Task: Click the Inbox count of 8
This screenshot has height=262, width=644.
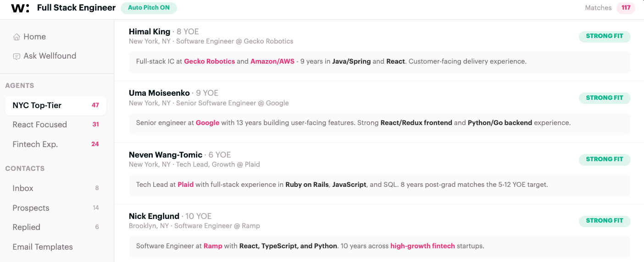Action: [x=97, y=188]
